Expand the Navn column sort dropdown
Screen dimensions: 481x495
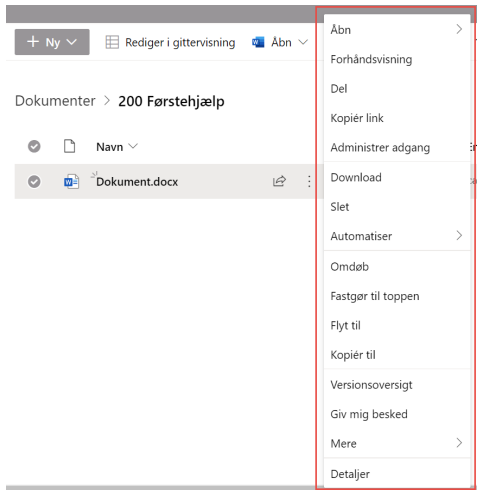(133, 146)
